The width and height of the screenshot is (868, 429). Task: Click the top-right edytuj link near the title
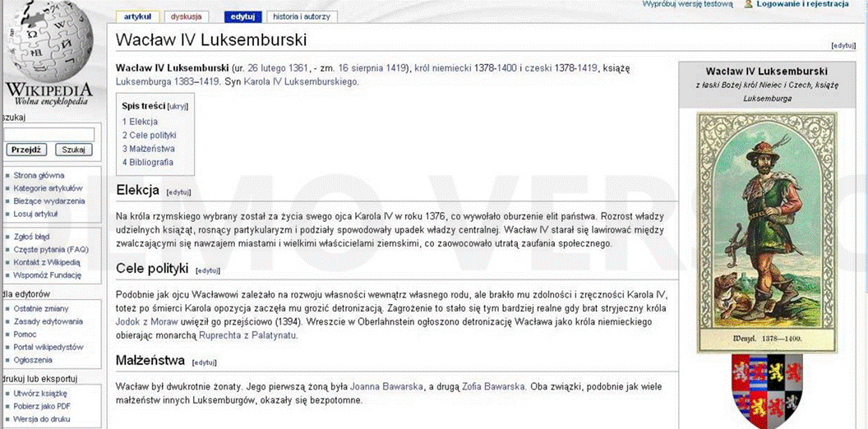(x=843, y=46)
